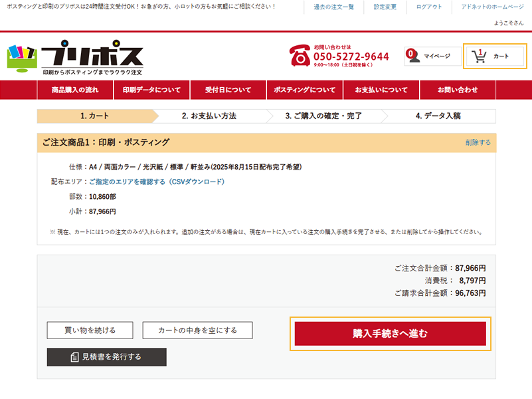The width and height of the screenshot is (532, 399).
Task: Click the red telephone icon
Action: [x=300, y=57]
